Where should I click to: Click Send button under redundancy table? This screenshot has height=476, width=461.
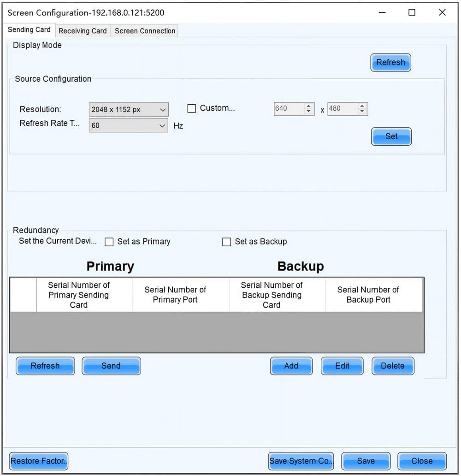(111, 366)
